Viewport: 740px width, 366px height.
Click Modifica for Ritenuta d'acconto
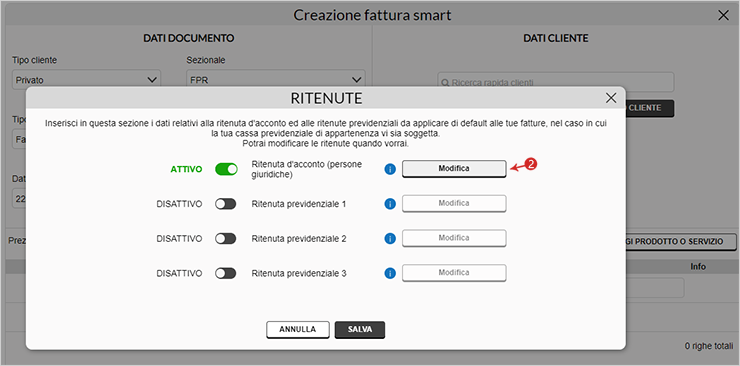tap(454, 169)
